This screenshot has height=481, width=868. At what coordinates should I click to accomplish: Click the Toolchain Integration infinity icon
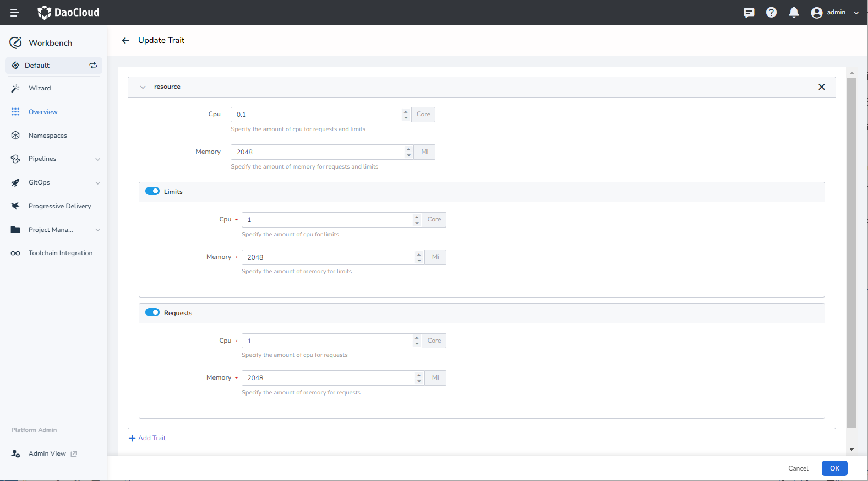pyautogui.click(x=15, y=253)
